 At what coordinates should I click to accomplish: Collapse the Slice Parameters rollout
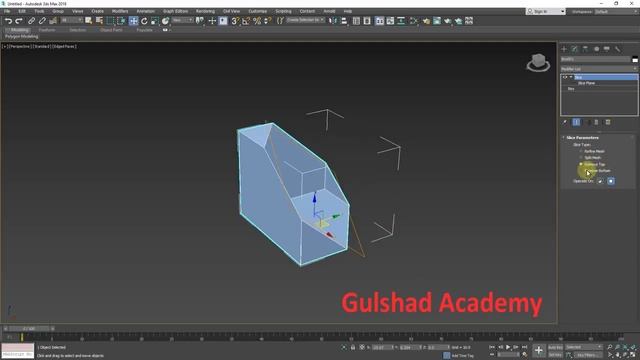[x=563, y=138]
